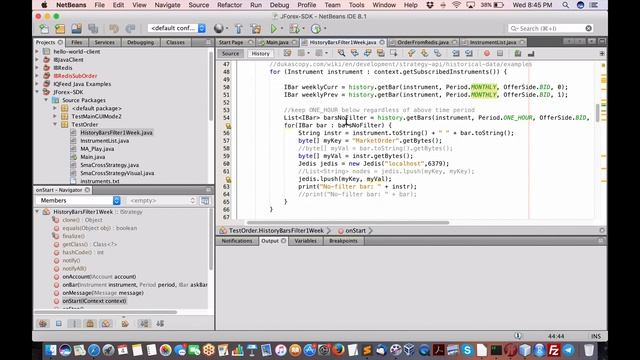Click the globe browser icon in toolbar

(219, 29)
